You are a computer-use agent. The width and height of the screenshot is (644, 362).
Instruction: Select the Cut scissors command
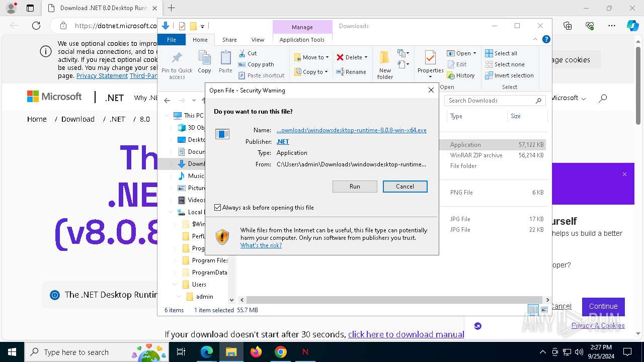coord(248,53)
